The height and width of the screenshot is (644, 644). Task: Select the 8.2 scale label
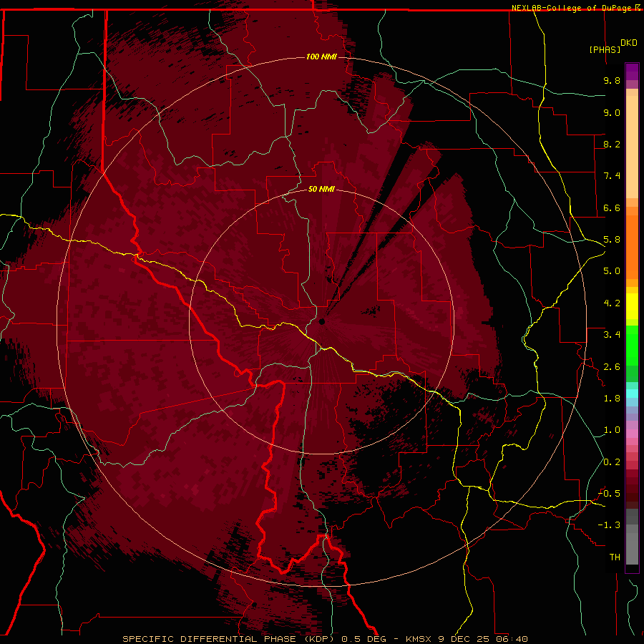tap(612, 144)
